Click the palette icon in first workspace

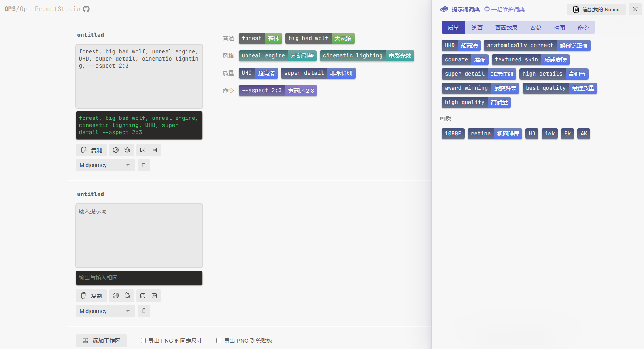pyautogui.click(x=127, y=150)
